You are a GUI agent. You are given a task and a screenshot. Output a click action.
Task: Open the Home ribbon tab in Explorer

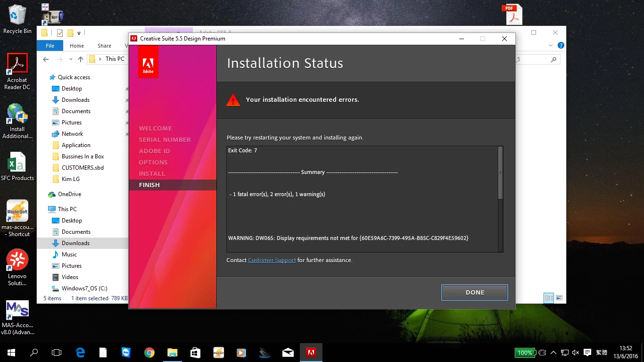click(77, 46)
